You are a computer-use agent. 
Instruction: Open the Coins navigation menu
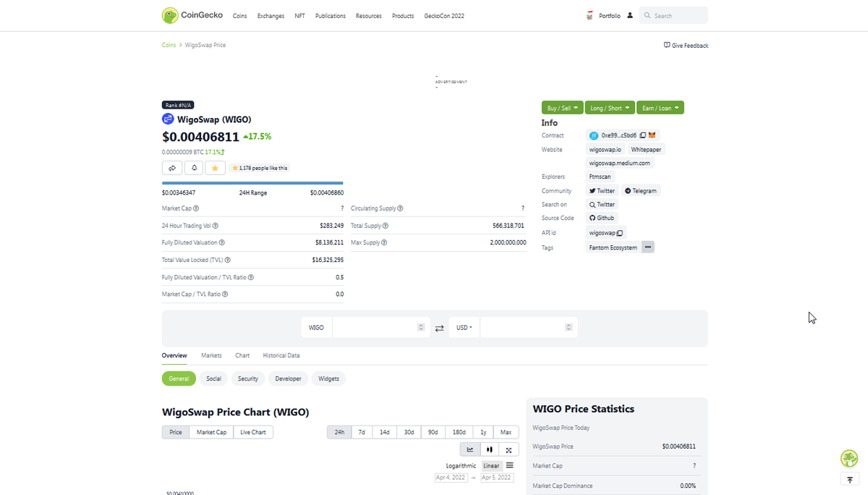tap(240, 16)
